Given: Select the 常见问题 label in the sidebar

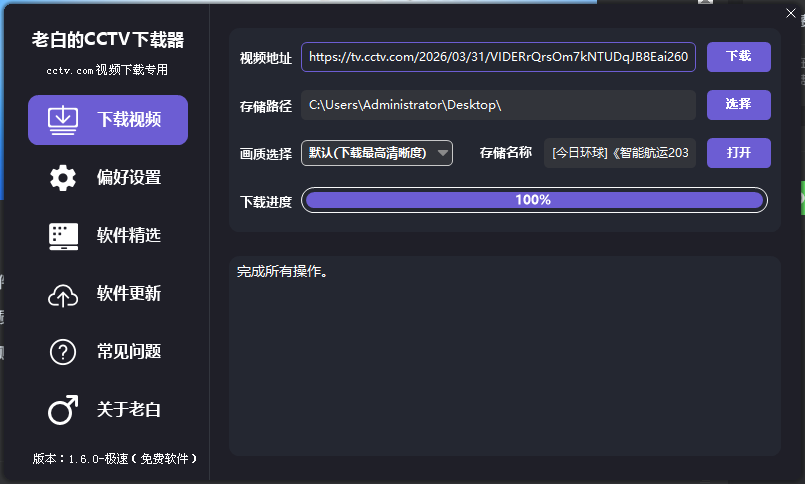Looking at the screenshot, I should coord(129,352).
